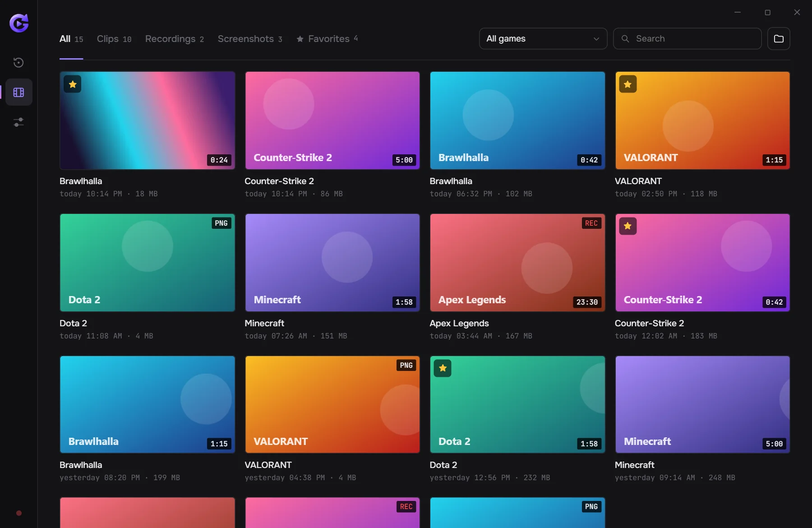Open the Counter-Strike 2 5:00 clip thumbnail

tap(332, 120)
